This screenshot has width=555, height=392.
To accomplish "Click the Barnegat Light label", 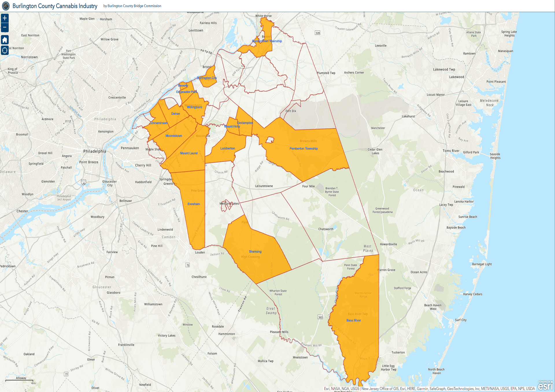I will point(482,264).
